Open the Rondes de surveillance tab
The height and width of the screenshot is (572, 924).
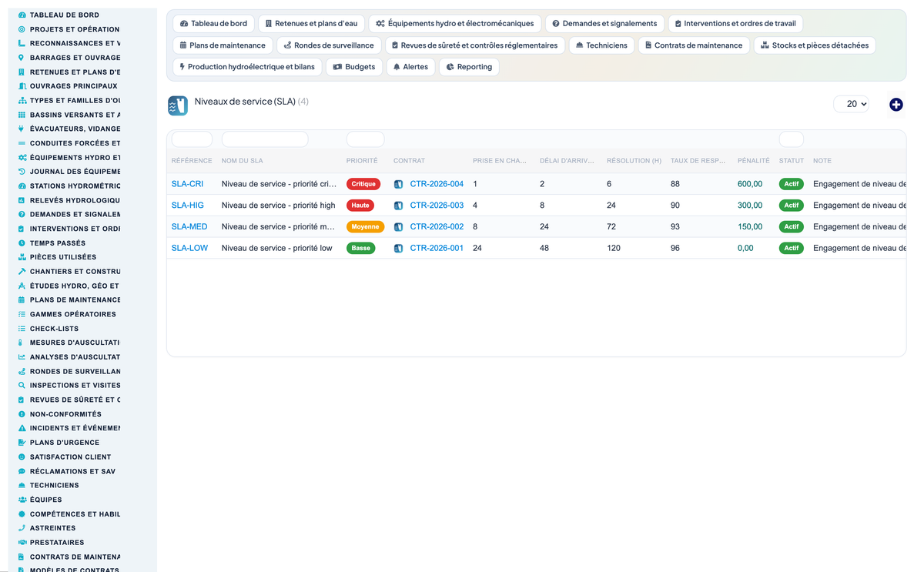click(x=329, y=45)
